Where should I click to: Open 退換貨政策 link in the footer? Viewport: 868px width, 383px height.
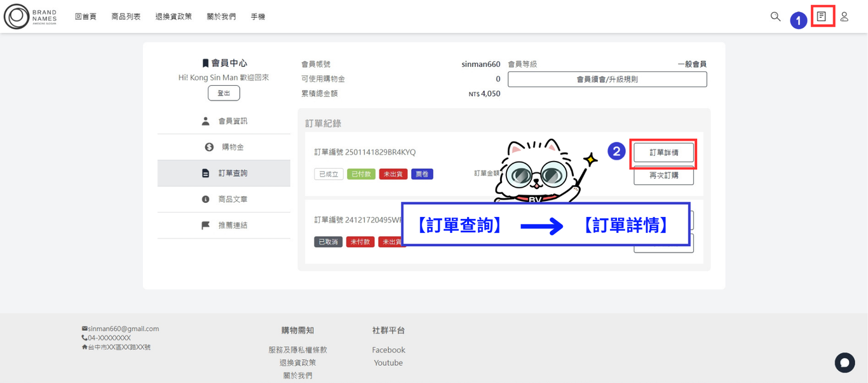pos(298,363)
